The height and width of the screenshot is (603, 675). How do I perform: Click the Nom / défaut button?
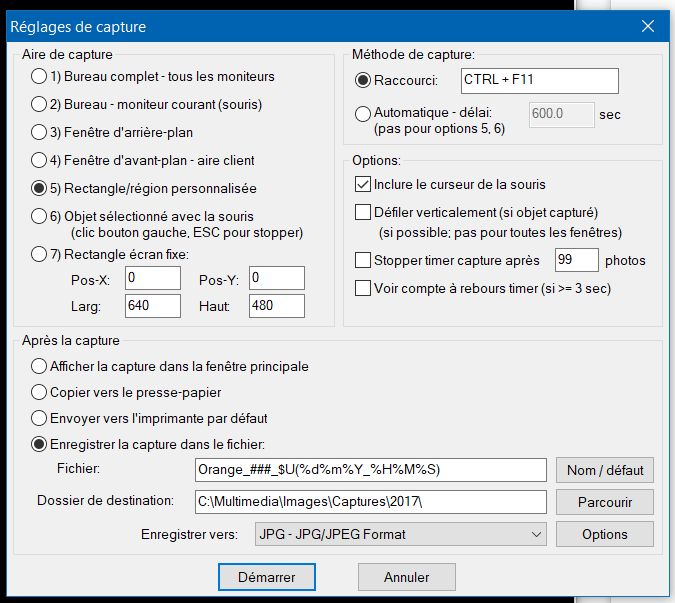coord(605,470)
